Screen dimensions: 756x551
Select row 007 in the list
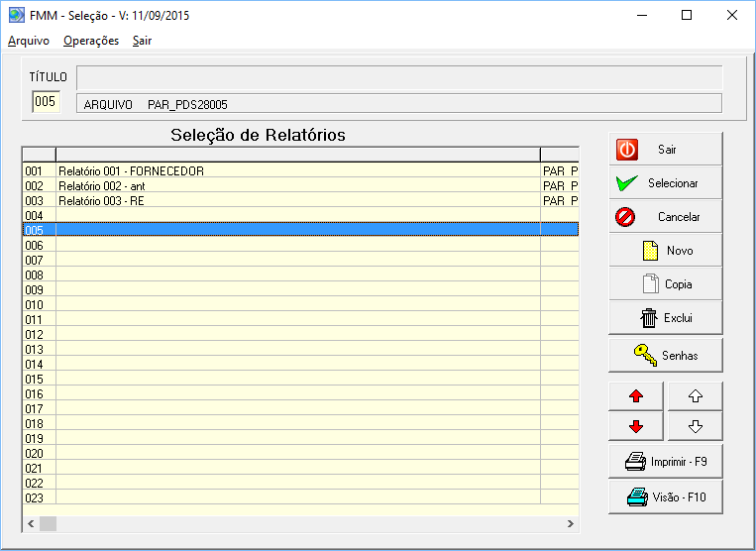coord(300,260)
